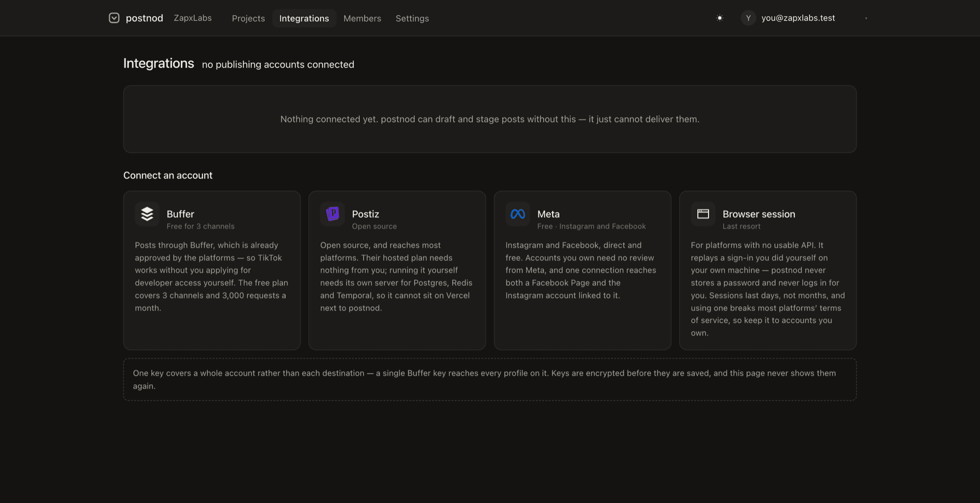
Task: Click the 'Connect an account' heading
Action: point(168,176)
